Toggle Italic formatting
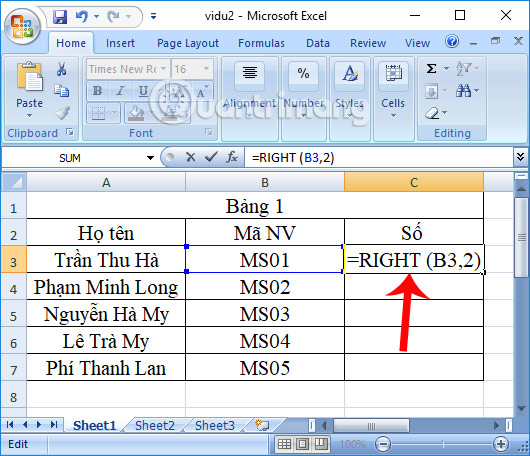Screen dimensions: 530x456 pos(120,91)
